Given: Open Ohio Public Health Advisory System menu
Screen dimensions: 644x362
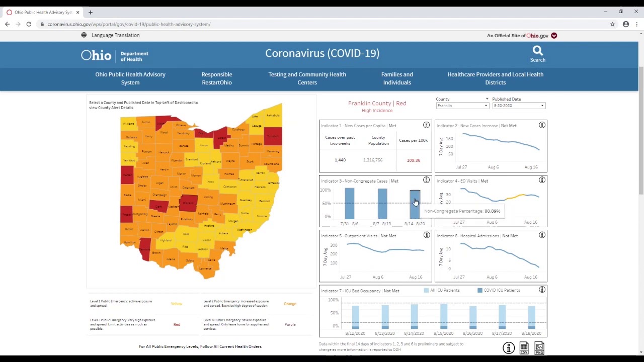Looking at the screenshot, I should tap(130, 78).
